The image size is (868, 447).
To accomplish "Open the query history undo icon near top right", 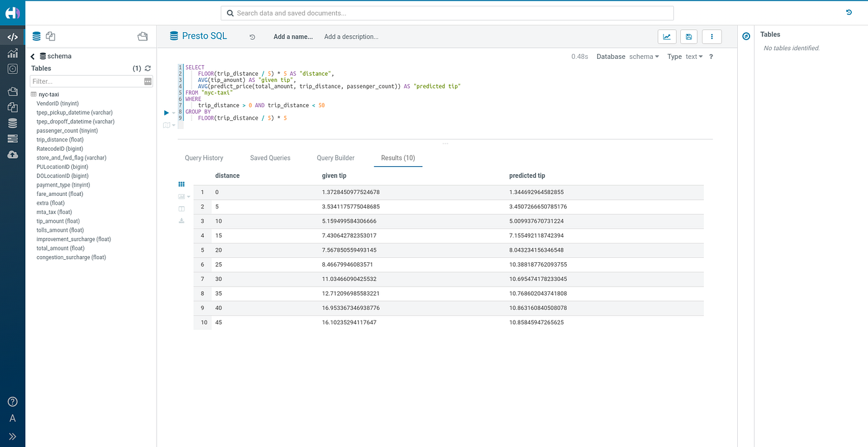I will click(849, 12).
